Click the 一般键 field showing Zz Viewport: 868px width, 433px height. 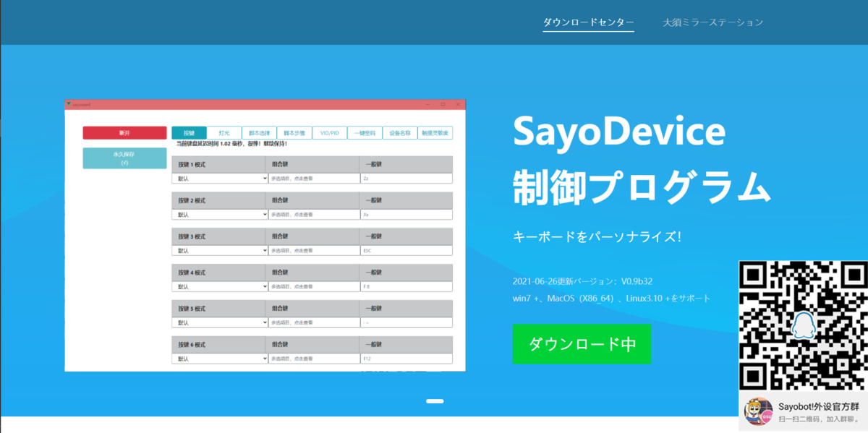tap(406, 178)
